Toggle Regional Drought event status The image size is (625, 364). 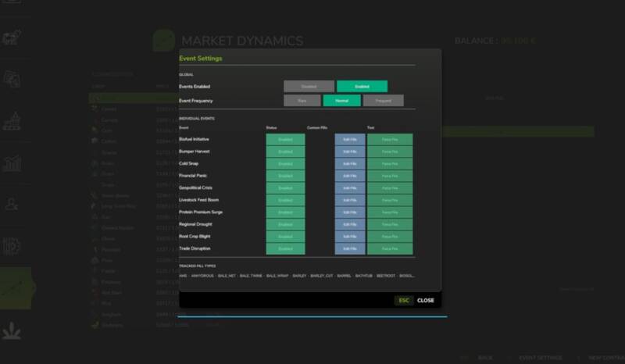[x=285, y=224]
